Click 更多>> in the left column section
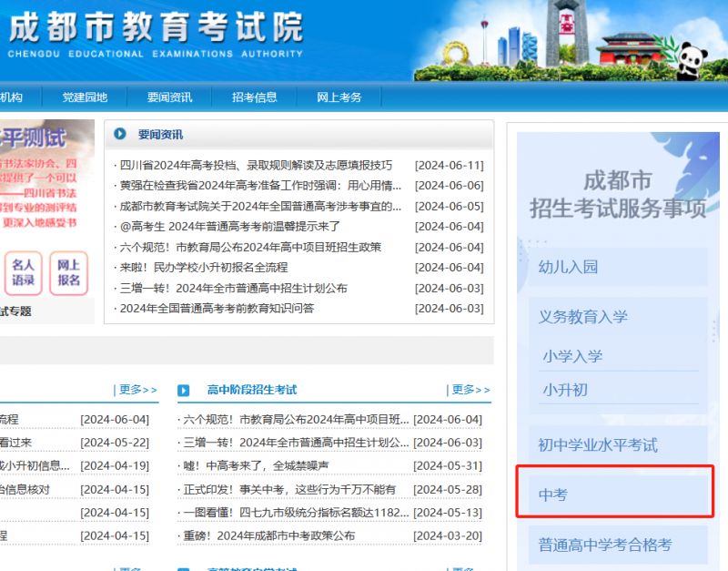This screenshot has height=571, width=728. click(x=138, y=390)
